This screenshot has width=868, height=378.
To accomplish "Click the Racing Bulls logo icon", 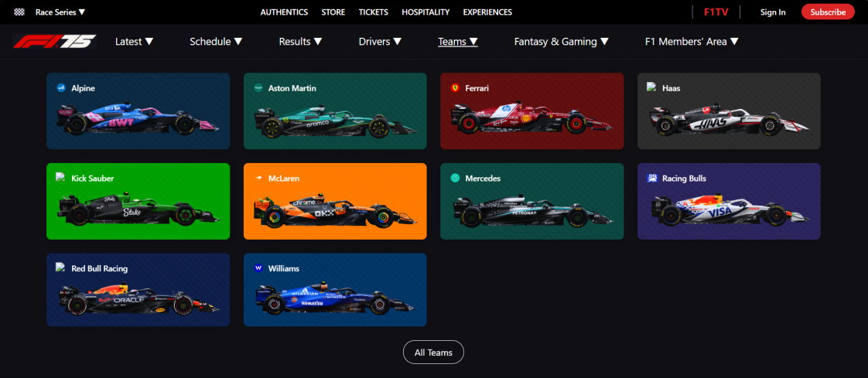I will (x=652, y=178).
